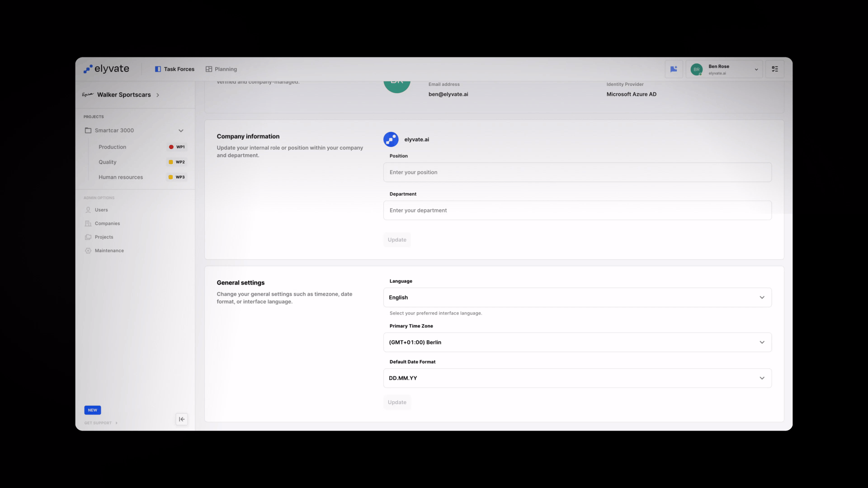This screenshot has height=488, width=868.
Task: Open the Primary Time Zone dropdown
Action: [x=577, y=343]
